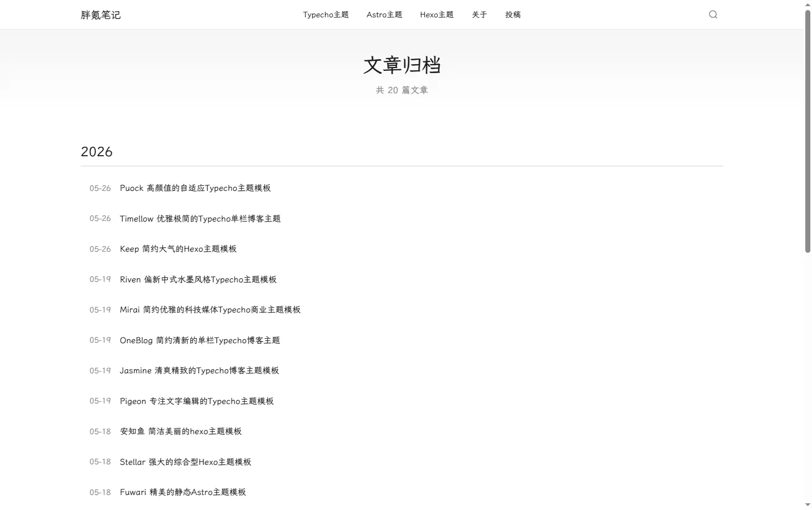Click the page vertical scrollbar thumb

pos(808,131)
